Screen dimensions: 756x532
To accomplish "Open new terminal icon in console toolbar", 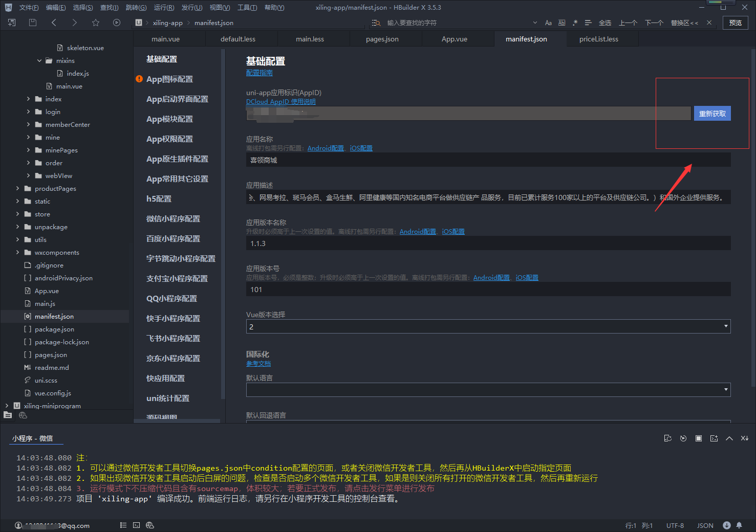I will click(714, 438).
